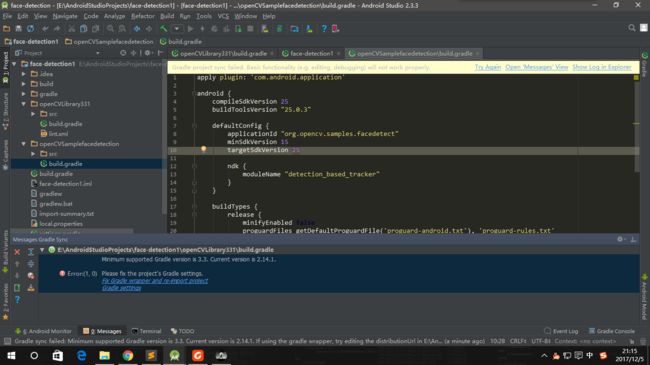Click the Copy icon in toolbar
The width and height of the screenshot is (650, 365).
pos(83,29)
